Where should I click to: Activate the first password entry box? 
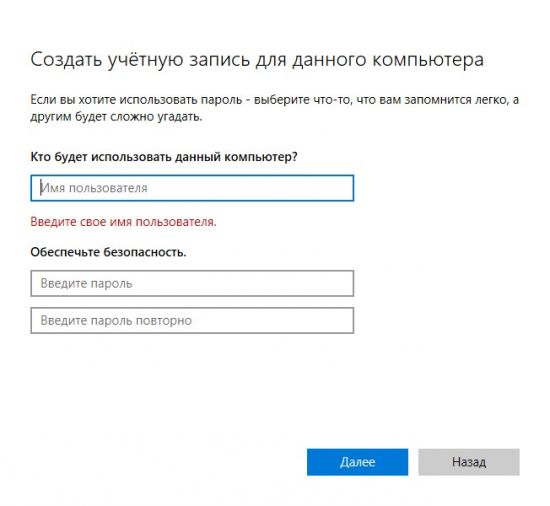click(192, 283)
